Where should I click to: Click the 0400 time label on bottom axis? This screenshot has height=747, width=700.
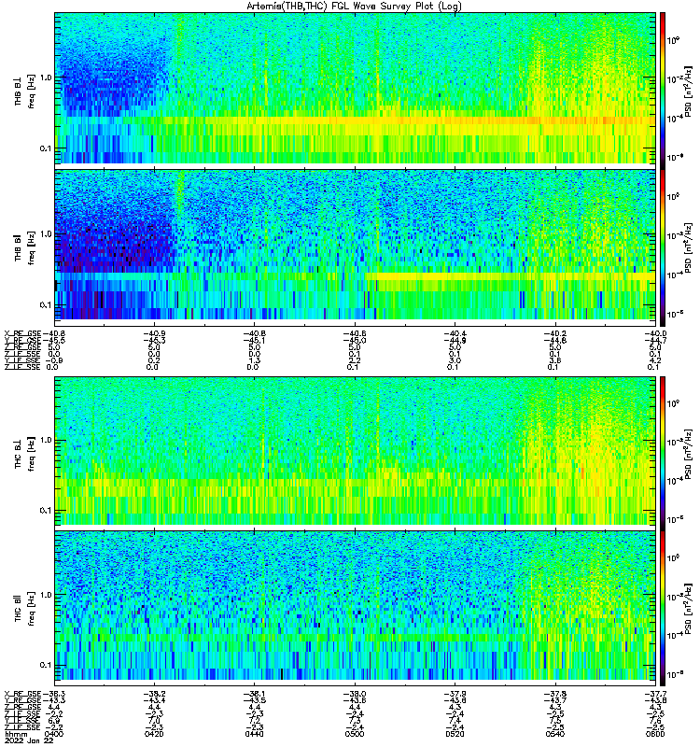(54, 734)
